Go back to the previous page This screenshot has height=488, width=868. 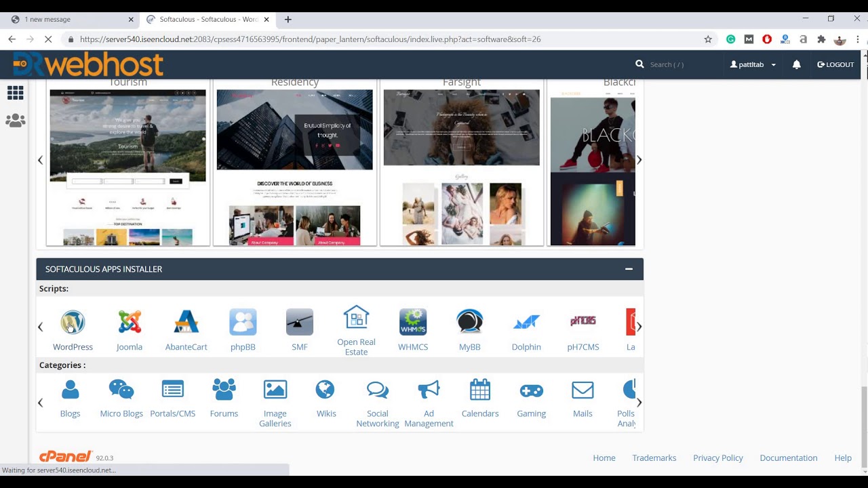pyautogui.click(x=12, y=39)
